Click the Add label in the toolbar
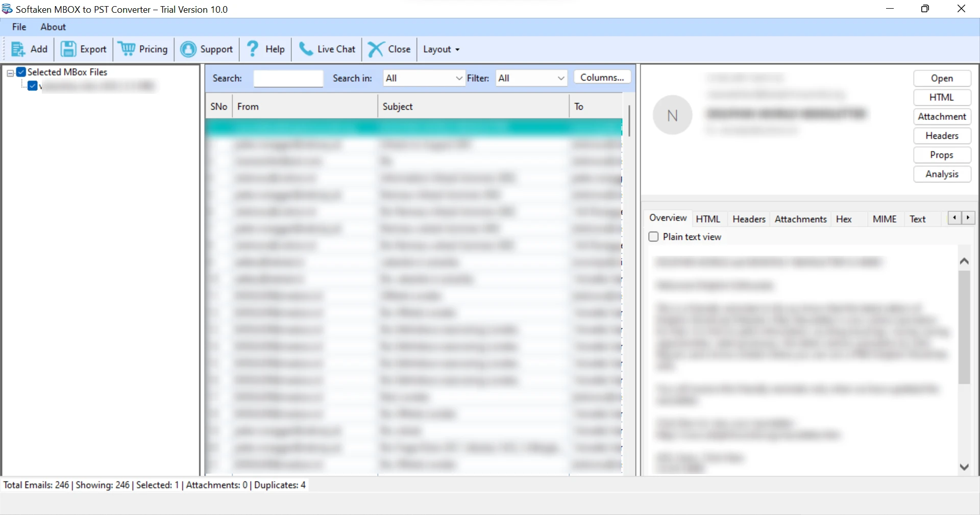 click(x=39, y=50)
